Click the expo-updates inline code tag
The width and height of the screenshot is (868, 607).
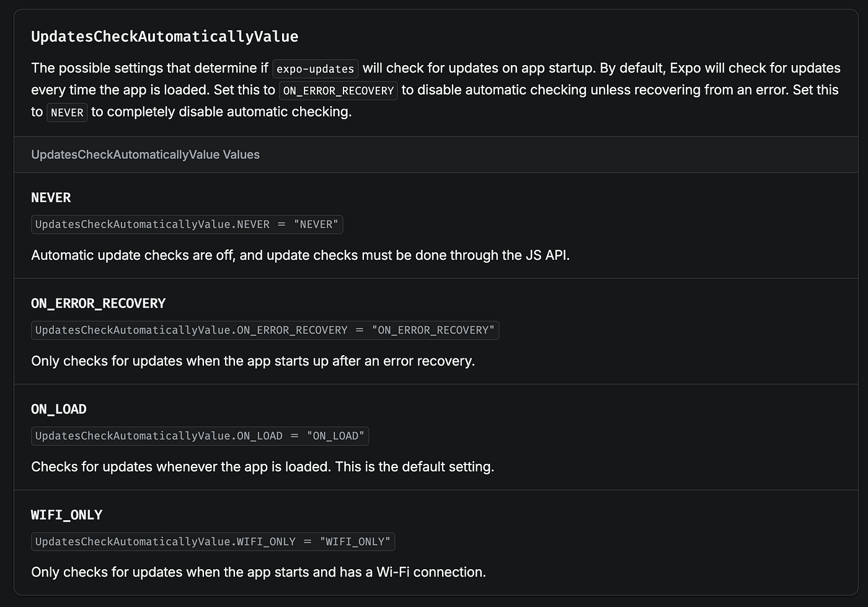click(x=316, y=69)
